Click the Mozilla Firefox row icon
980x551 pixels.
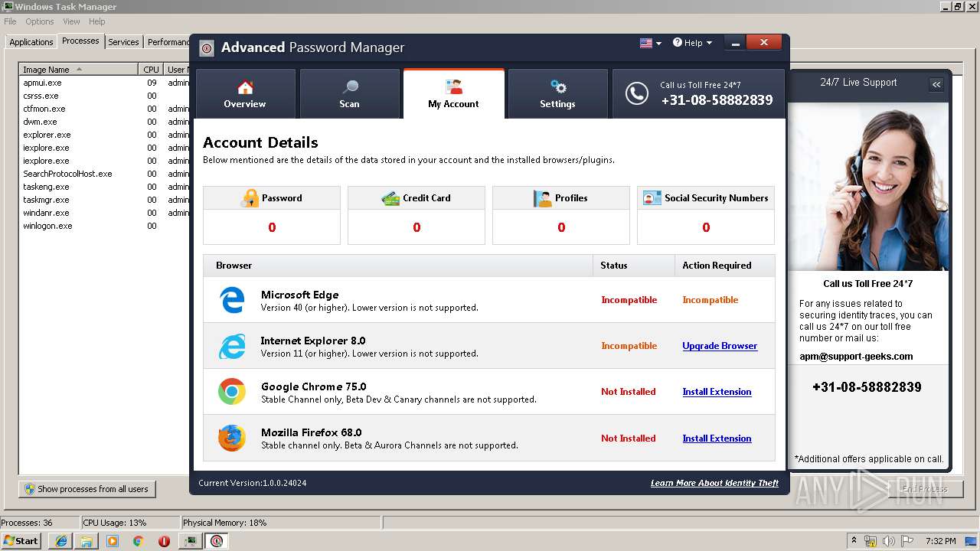[x=232, y=439]
